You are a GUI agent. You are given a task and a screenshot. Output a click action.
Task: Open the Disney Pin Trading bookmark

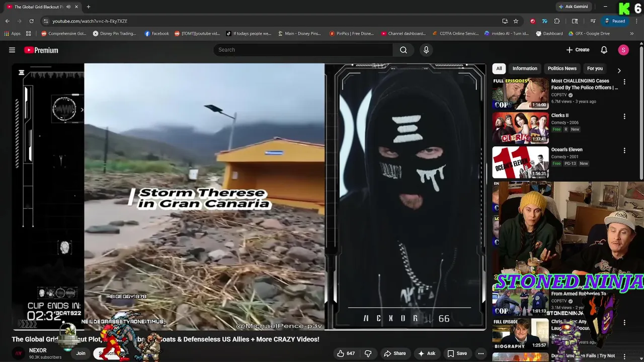[x=115, y=34]
